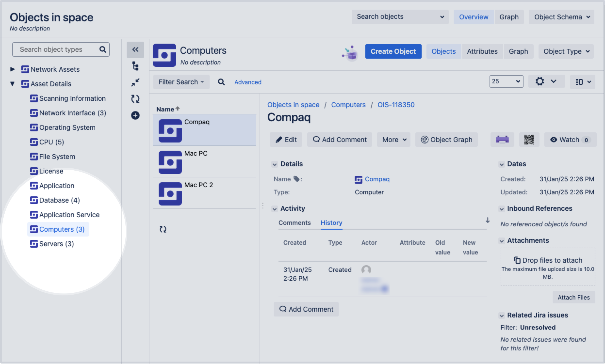Image resolution: width=605 pixels, height=364 pixels.
Task: Select Computers (3) in the sidebar
Action: pos(62,229)
